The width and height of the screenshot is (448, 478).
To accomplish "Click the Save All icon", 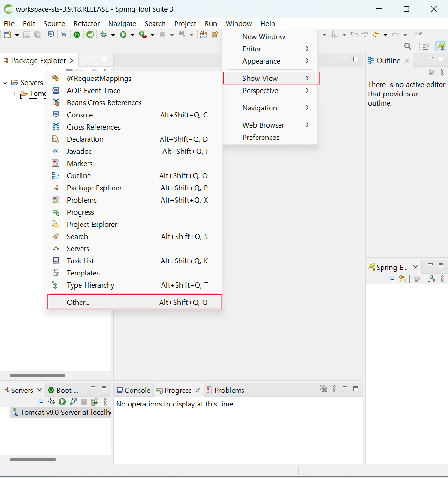I will pyautogui.click(x=37, y=35).
